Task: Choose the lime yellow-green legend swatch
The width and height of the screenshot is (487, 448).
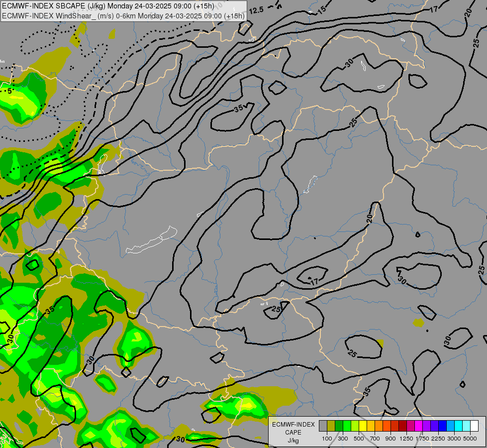Action: click(355, 426)
